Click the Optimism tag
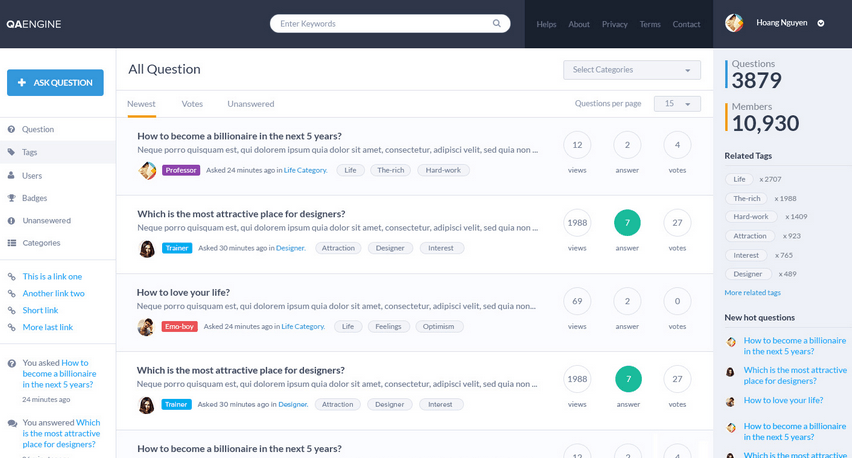The image size is (852, 458). (x=438, y=327)
